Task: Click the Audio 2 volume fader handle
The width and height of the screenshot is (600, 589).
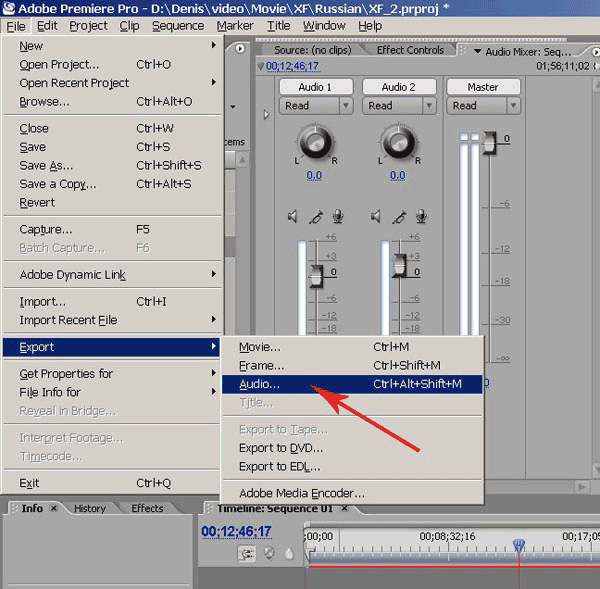Action: click(x=400, y=265)
